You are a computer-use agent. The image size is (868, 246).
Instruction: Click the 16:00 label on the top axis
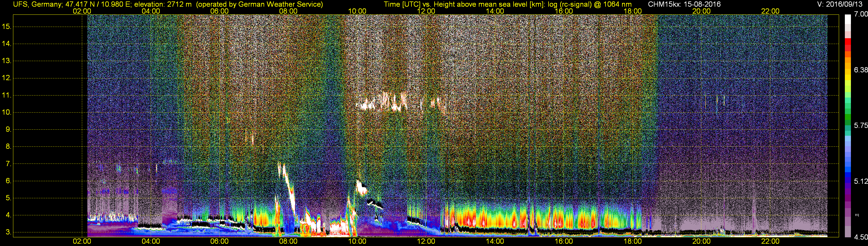tap(564, 11)
